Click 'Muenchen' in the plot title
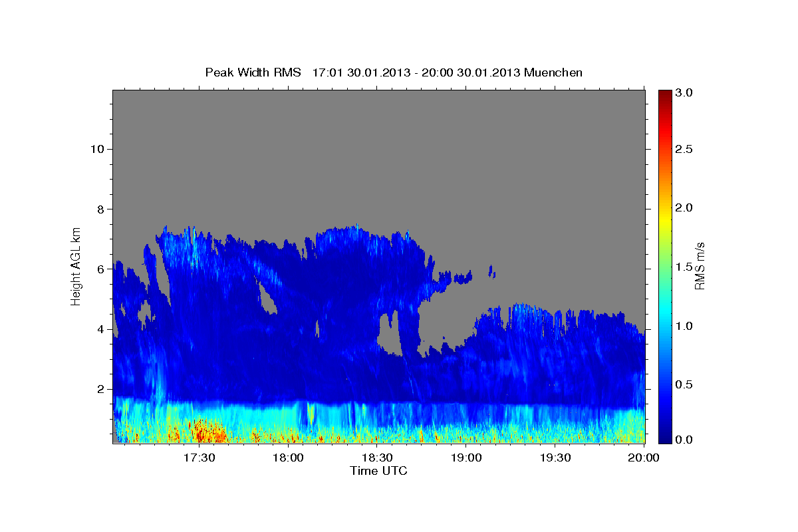This screenshot has height=532, width=798. point(553,72)
